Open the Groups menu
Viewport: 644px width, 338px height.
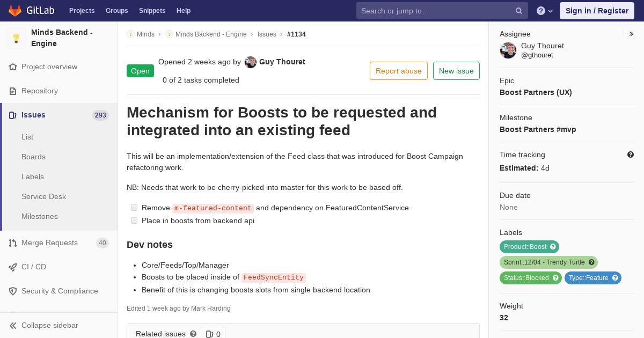click(116, 11)
